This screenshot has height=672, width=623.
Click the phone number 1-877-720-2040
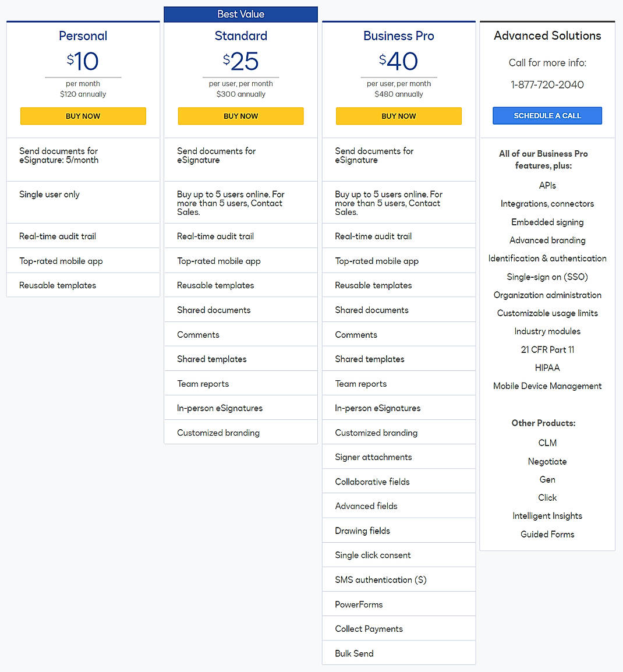[x=547, y=84]
